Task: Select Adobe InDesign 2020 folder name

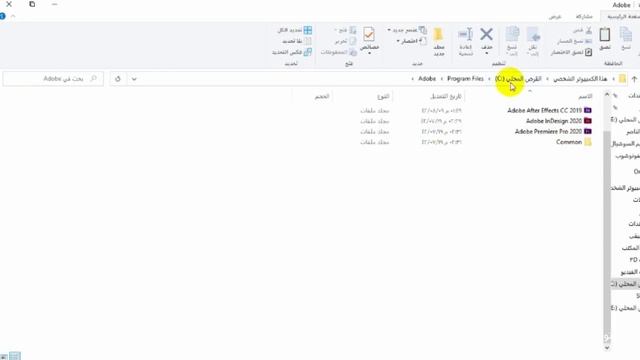Action: point(554,121)
